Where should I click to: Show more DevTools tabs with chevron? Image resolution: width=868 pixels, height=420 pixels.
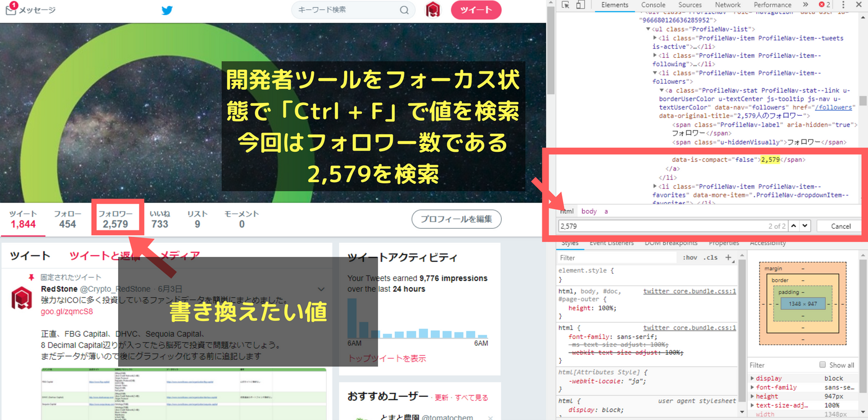806,5
